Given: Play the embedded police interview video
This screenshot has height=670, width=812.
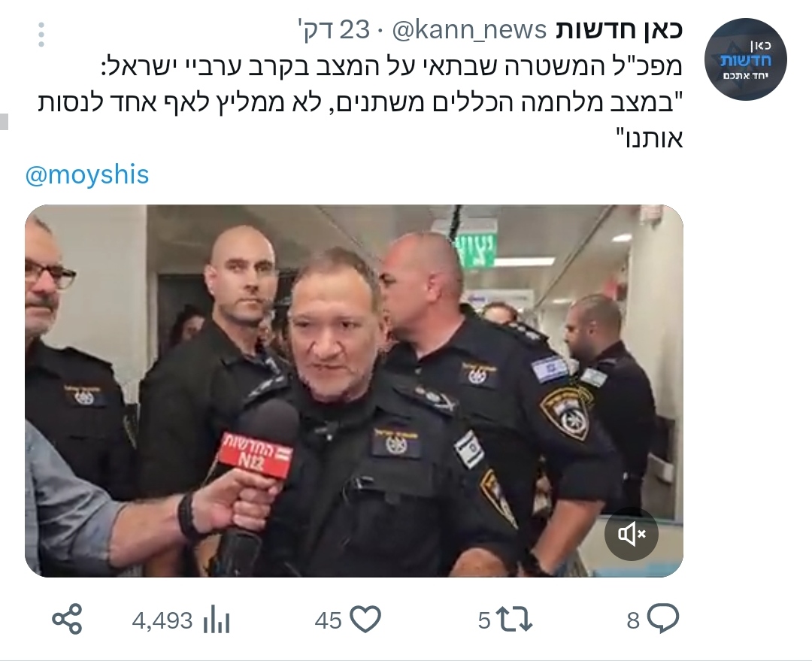Looking at the screenshot, I should coord(353,391).
